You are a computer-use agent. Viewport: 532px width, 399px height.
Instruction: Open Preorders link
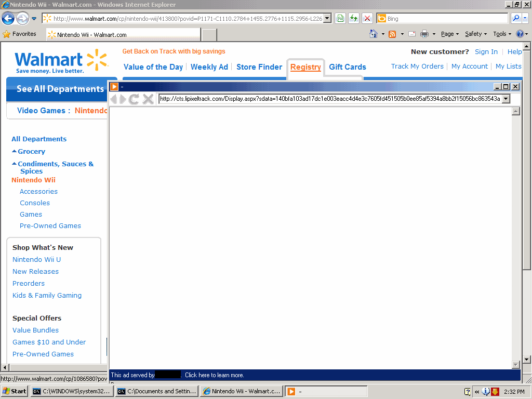tap(29, 283)
